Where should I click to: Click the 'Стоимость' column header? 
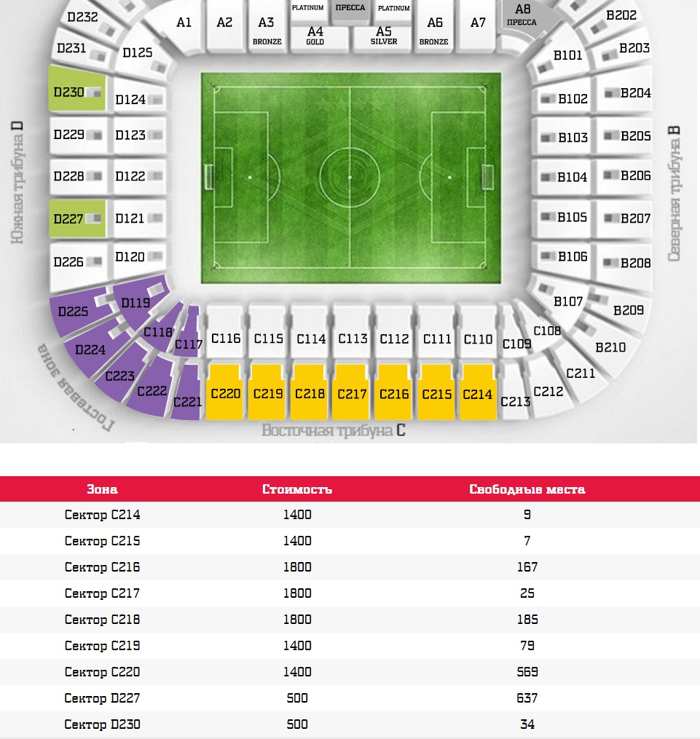coord(297,489)
